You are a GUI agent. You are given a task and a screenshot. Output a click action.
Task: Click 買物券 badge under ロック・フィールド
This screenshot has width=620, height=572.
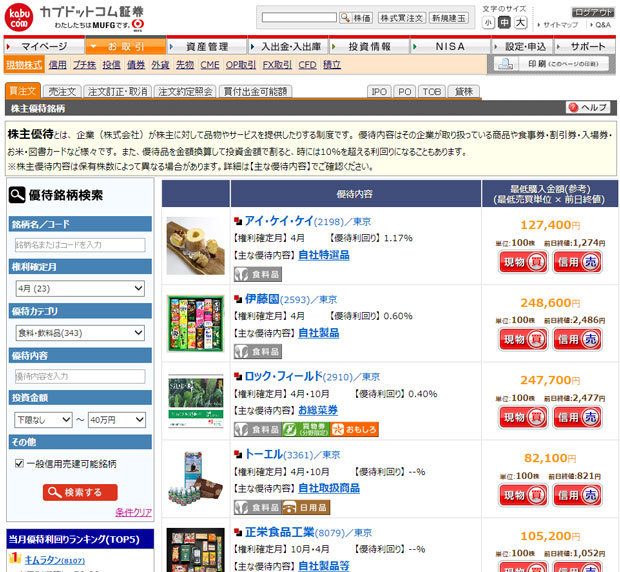click(x=306, y=430)
